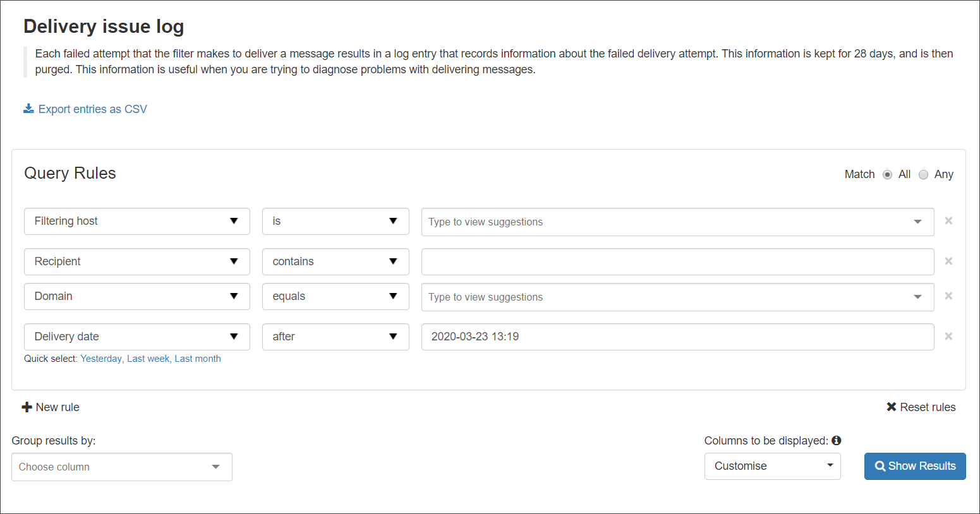Delete the Recipient rule row
Viewport: 980px width, 514px height.
tap(948, 261)
